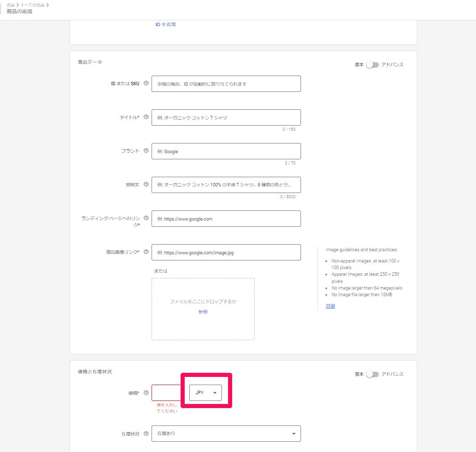Click 参照 to browse for image file

click(203, 312)
